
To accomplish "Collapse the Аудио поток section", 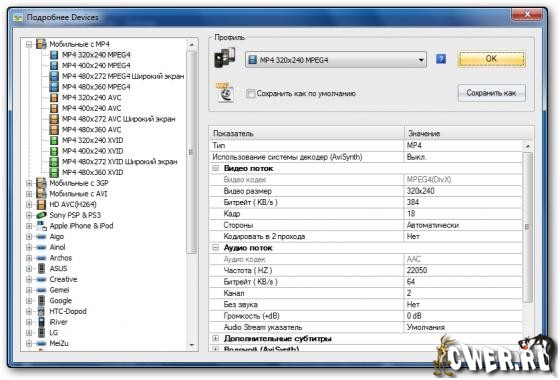I will (x=215, y=248).
